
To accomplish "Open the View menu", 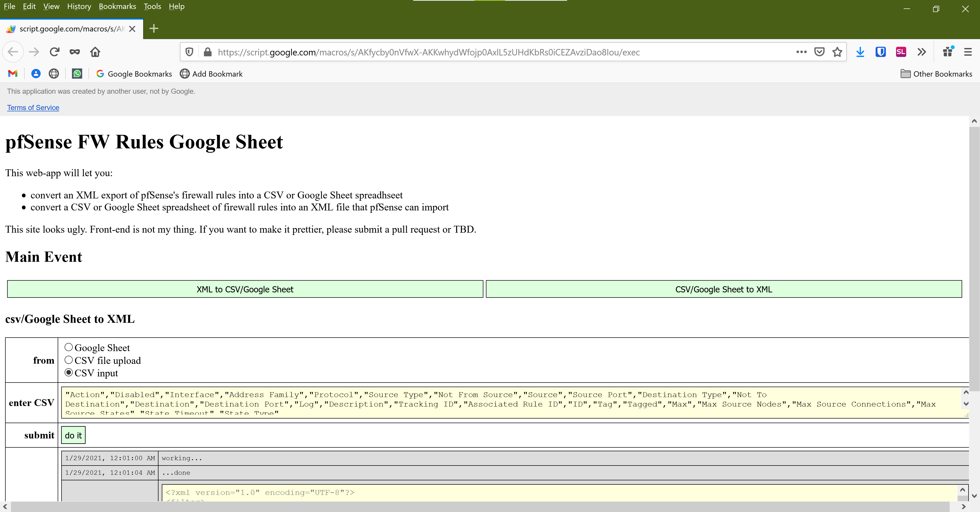I will pyautogui.click(x=51, y=6).
